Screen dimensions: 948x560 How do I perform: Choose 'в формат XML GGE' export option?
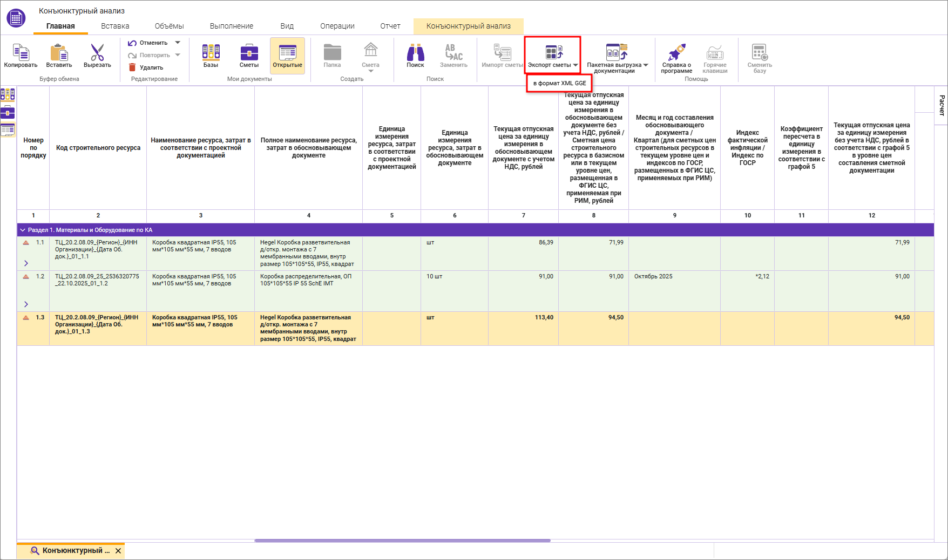pyautogui.click(x=559, y=83)
